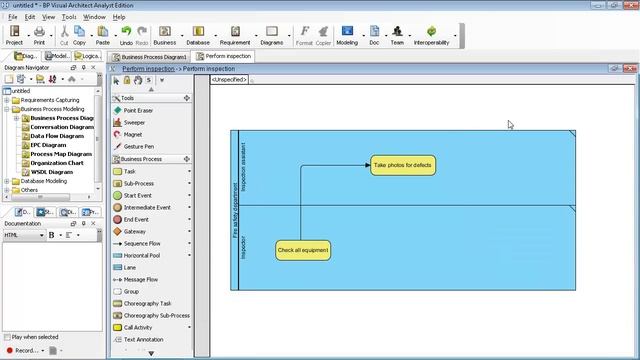
Task: Click the Perform inspection breadcrumb link
Action: (148, 69)
